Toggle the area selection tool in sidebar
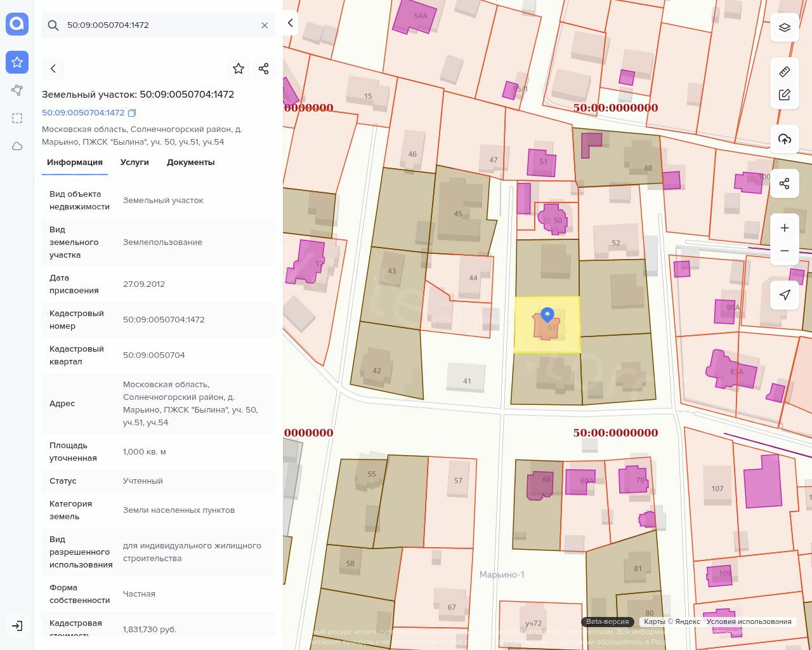This screenshot has height=650, width=812. tap(17, 118)
